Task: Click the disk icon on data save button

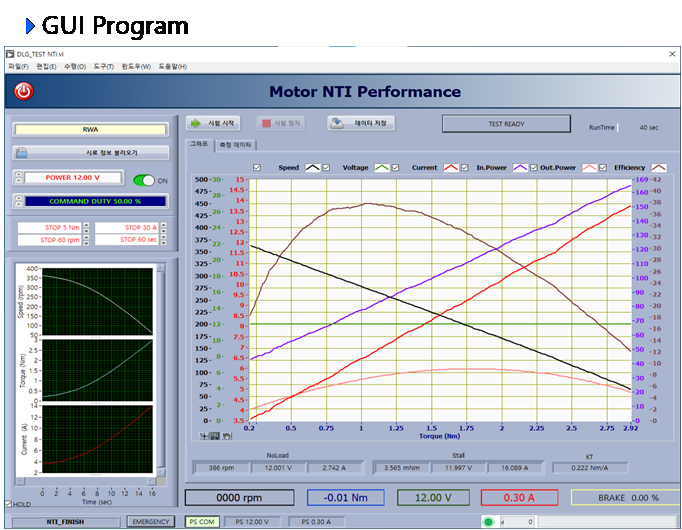Action: pos(337,123)
